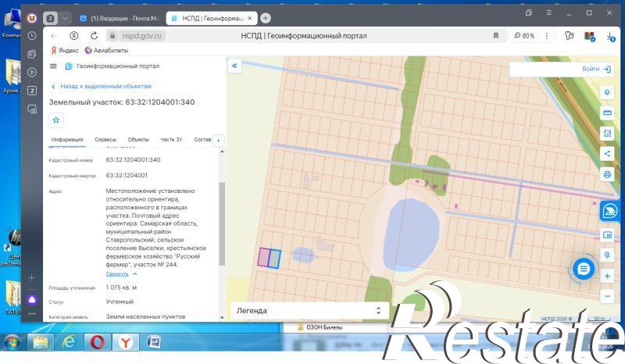Select the ruler measurement tool
Image resolution: width=625 pixels, height=364 pixels.
pyautogui.click(x=607, y=112)
